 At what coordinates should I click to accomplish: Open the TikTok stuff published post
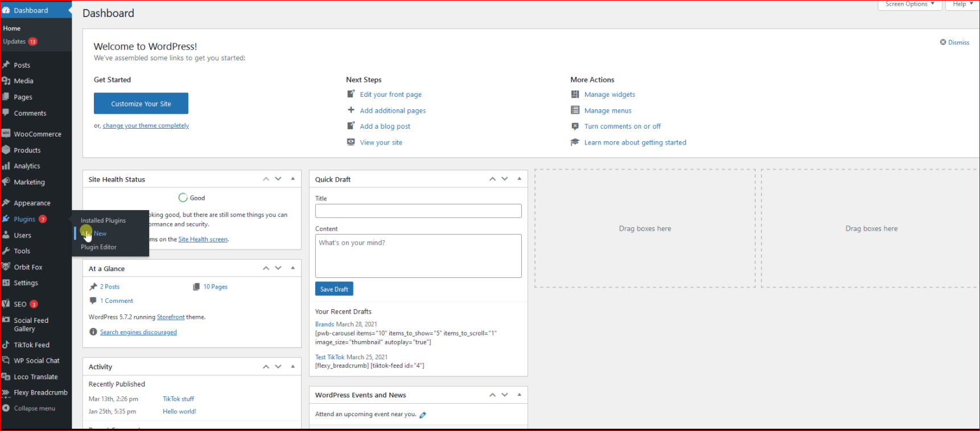pyautogui.click(x=178, y=399)
